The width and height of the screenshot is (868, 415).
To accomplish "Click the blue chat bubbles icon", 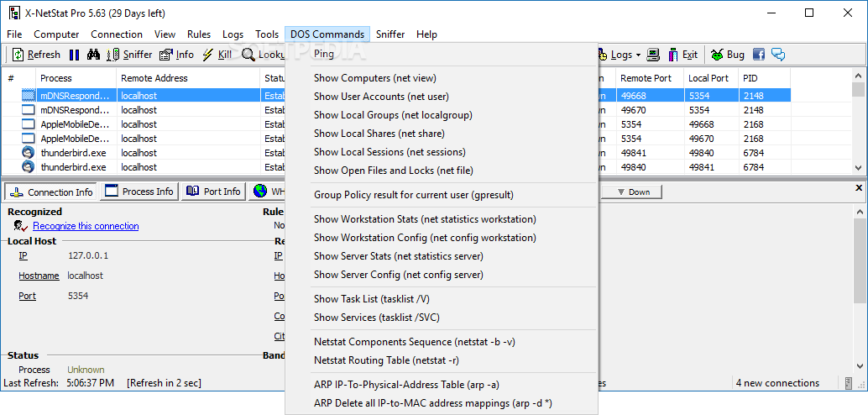I will point(778,55).
